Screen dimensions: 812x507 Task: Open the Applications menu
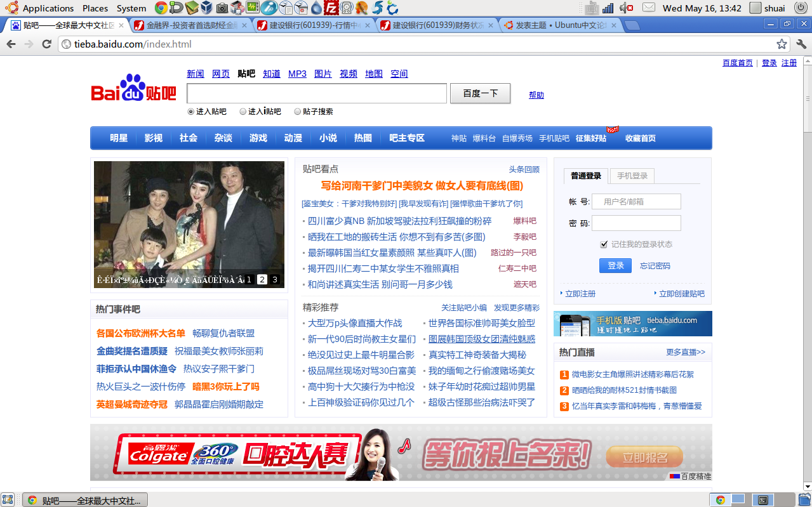coord(48,8)
